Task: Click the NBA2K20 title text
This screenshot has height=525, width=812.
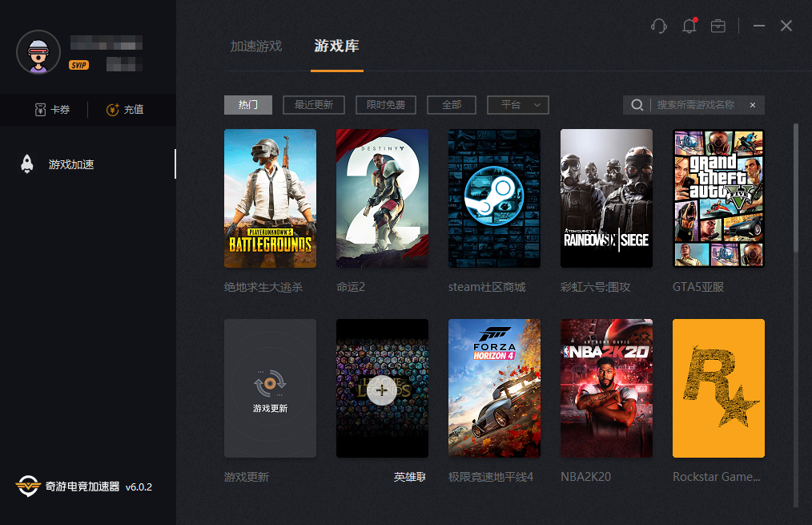Action: [585, 477]
